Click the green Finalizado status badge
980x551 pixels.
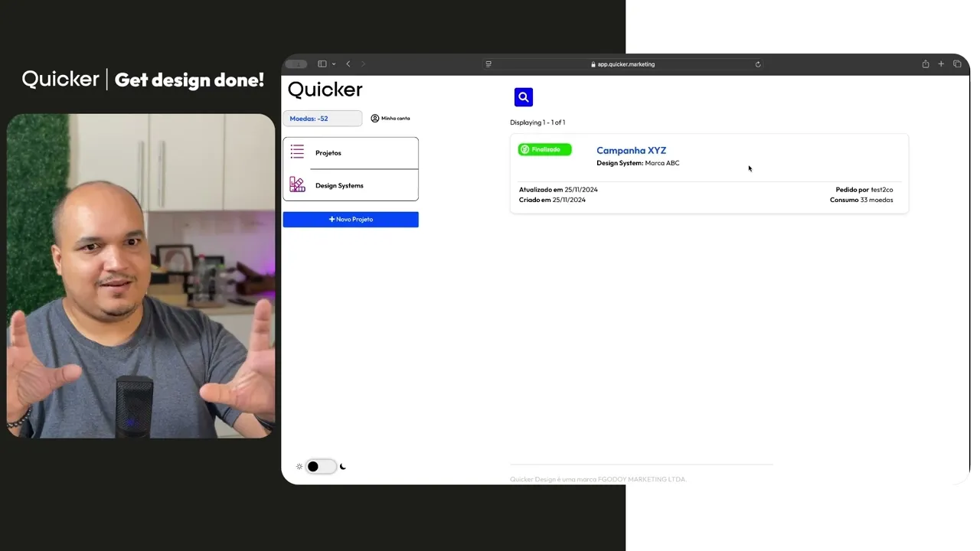click(x=544, y=149)
